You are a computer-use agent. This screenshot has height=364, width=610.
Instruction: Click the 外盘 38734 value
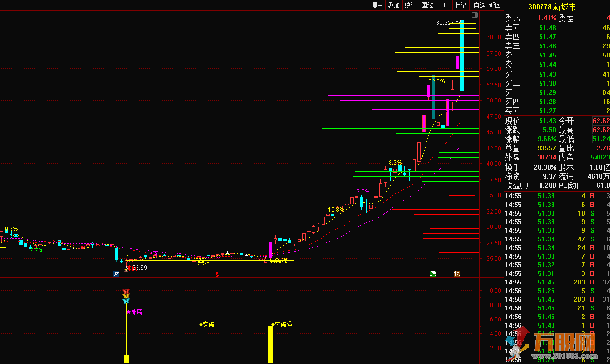coord(547,158)
